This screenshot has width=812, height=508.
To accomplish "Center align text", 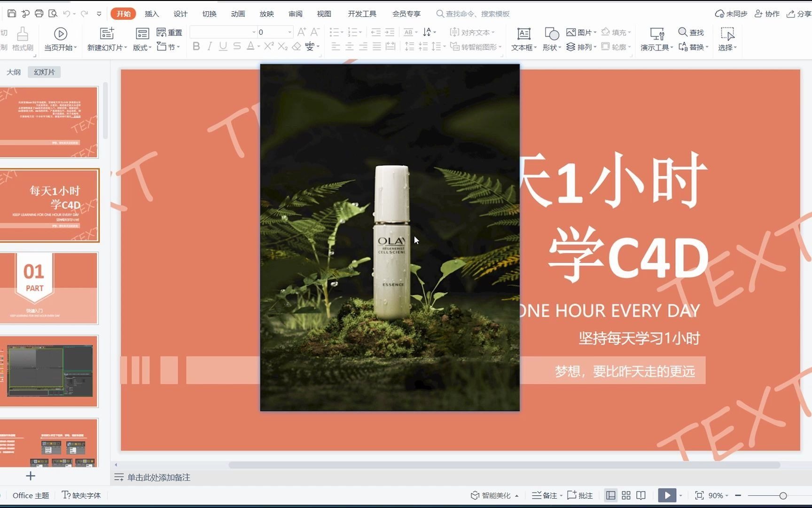I will pos(349,46).
